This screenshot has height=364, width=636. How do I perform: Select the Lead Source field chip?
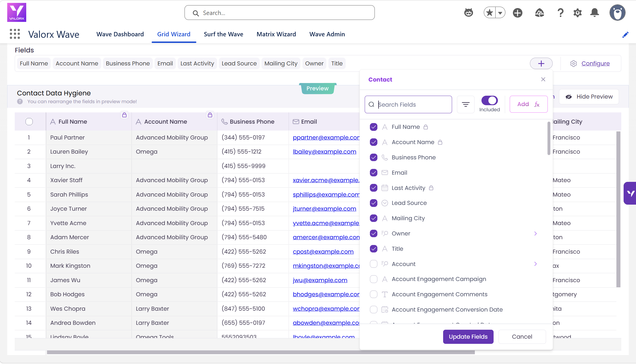click(239, 63)
